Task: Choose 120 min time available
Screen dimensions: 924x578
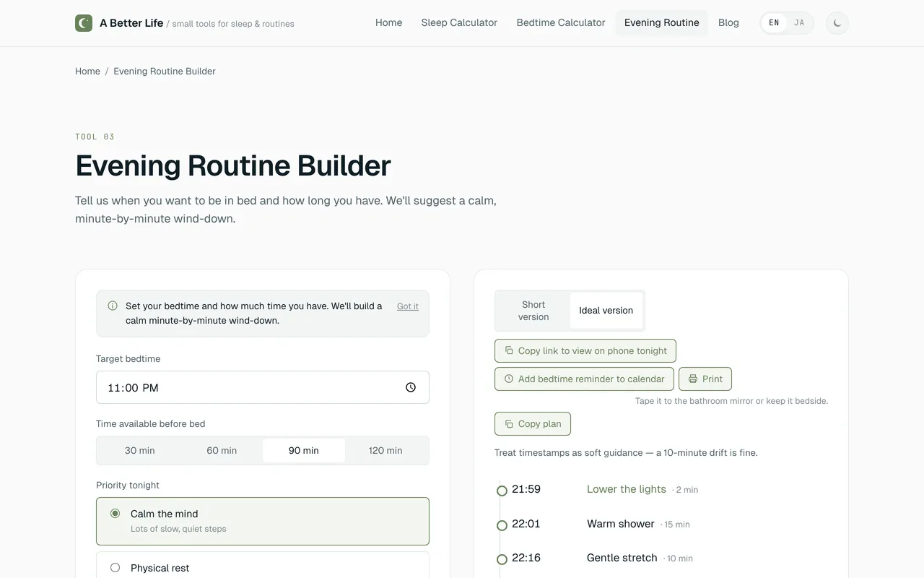Action: pyautogui.click(x=385, y=450)
